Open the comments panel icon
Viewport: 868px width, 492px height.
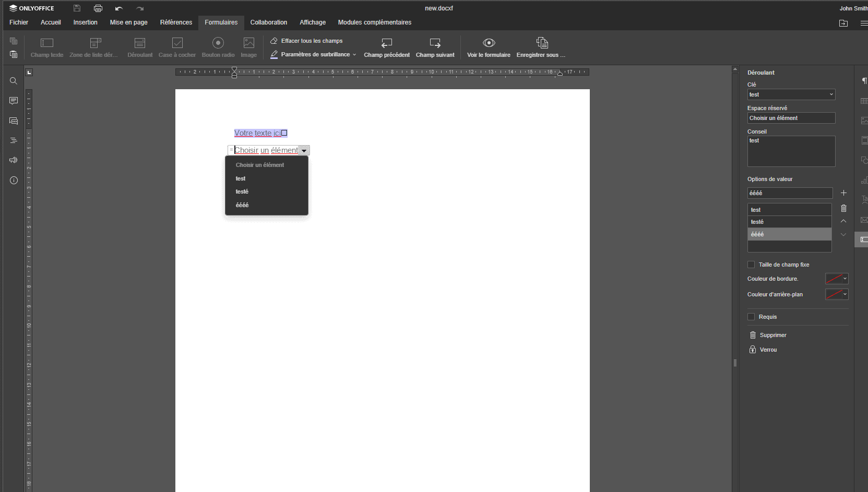(x=14, y=101)
